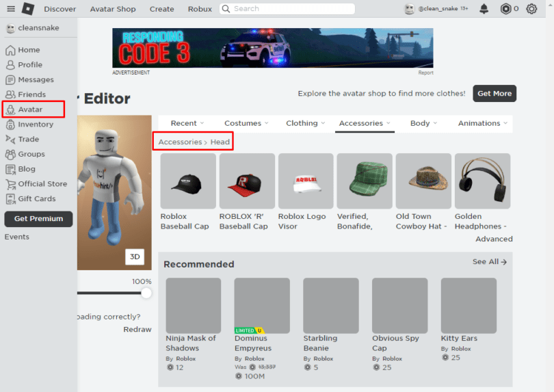Viewport: 554px width, 392px height.
Task: Click Accessories in the breadcrumb
Action: (180, 142)
